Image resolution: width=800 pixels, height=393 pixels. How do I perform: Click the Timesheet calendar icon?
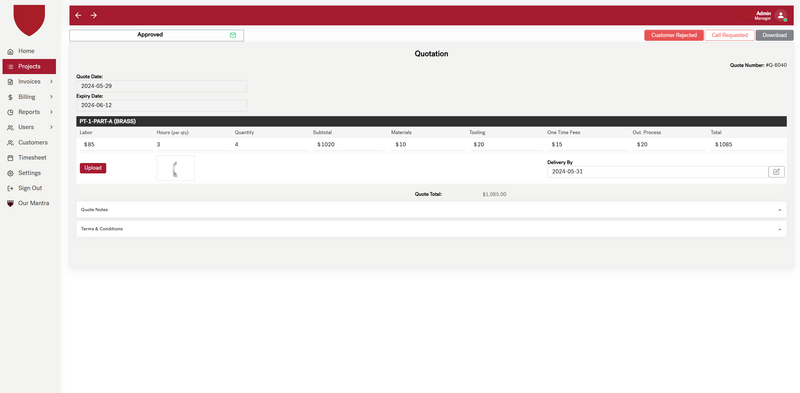click(x=10, y=158)
